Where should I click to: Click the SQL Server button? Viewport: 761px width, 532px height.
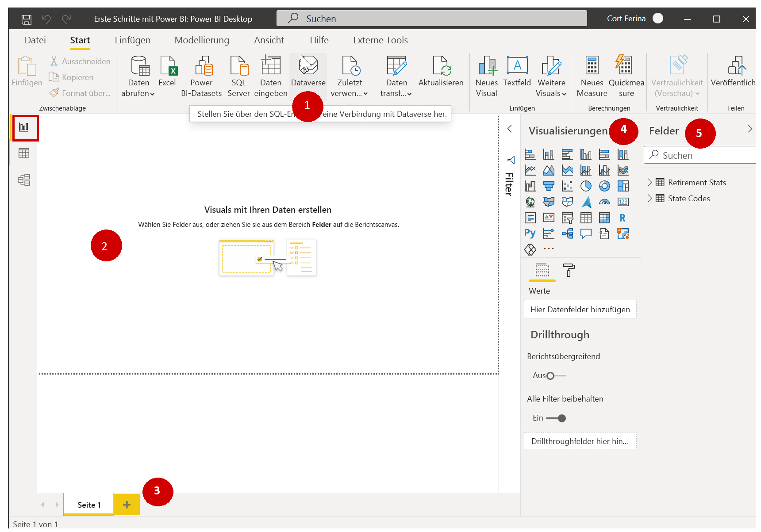click(x=238, y=76)
